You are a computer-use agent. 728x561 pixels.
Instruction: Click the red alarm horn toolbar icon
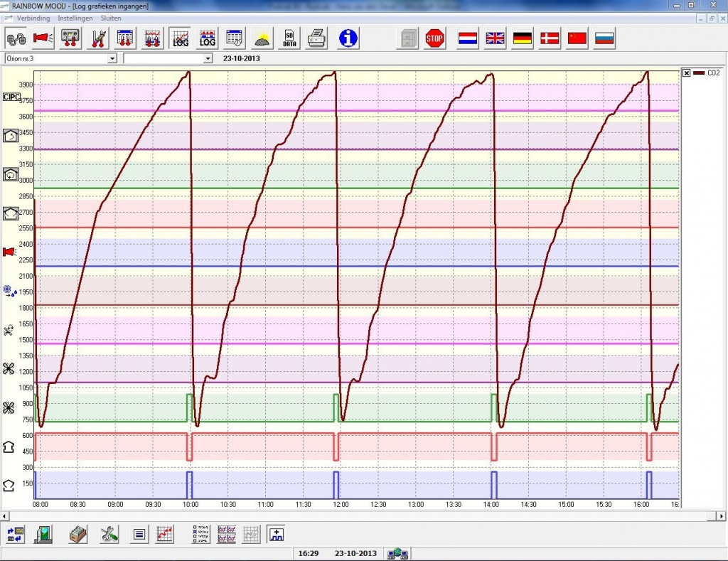[43, 38]
